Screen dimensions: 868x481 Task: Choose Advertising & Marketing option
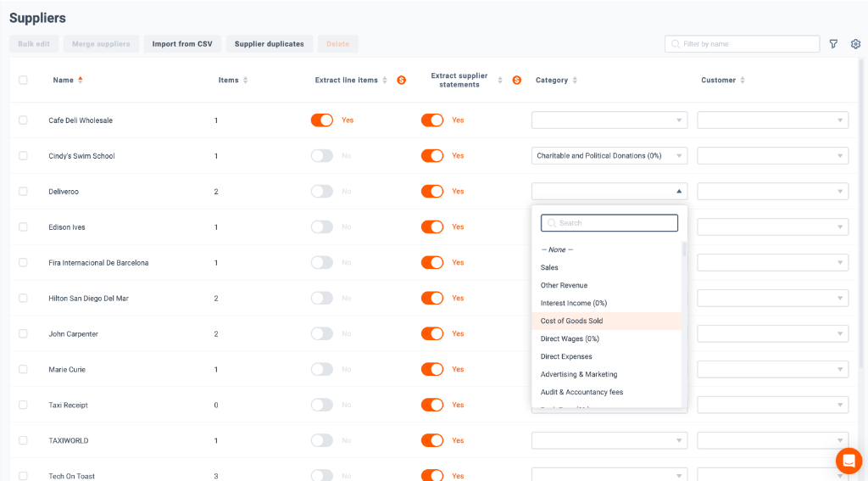click(x=607, y=374)
